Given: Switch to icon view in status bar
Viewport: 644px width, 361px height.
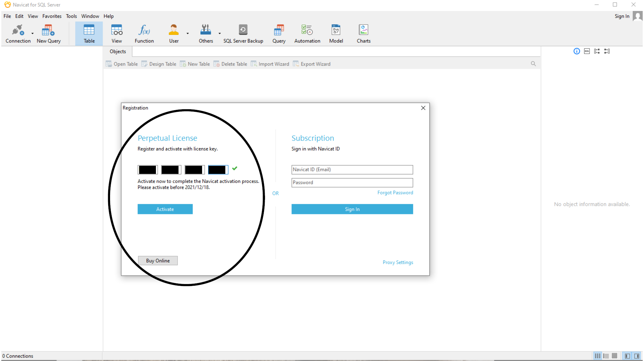Looking at the screenshot, I should (598, 356).
